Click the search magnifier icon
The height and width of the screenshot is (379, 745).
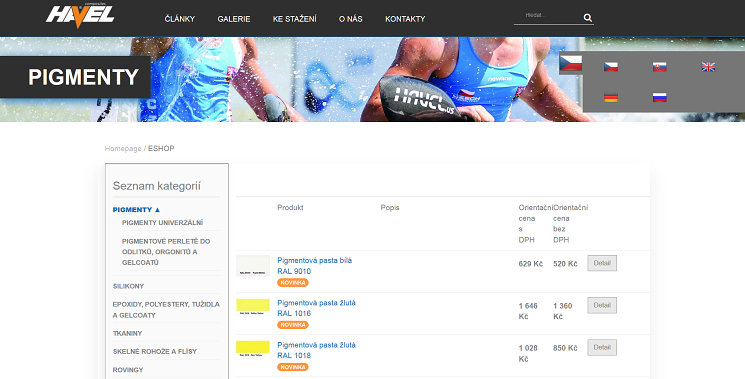[x=588, y=18]
